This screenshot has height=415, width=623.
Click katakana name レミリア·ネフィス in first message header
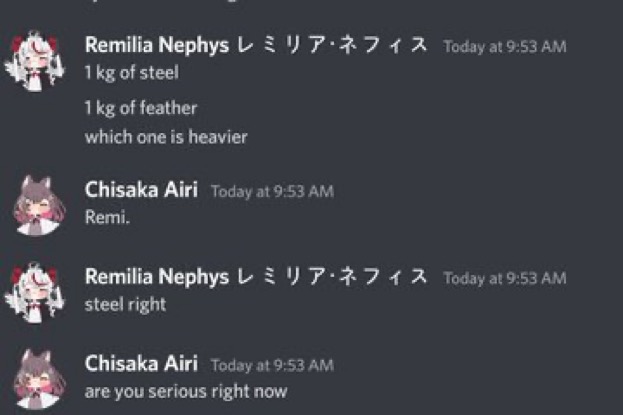coord(332,45)
